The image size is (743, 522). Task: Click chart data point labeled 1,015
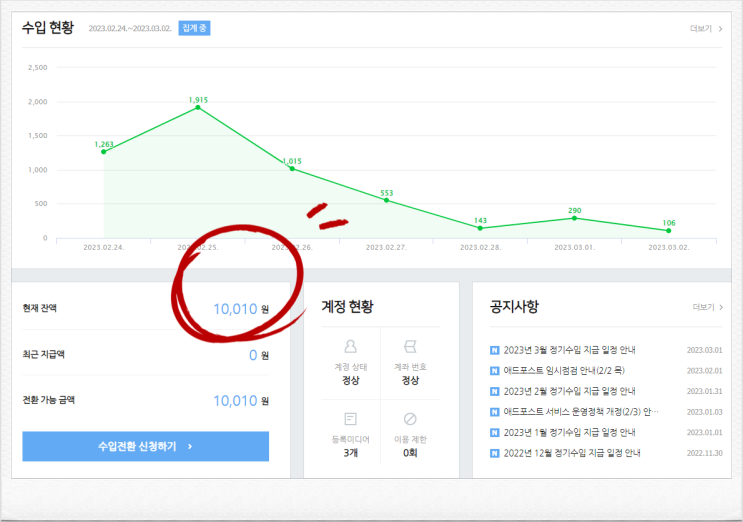[292, 169]
